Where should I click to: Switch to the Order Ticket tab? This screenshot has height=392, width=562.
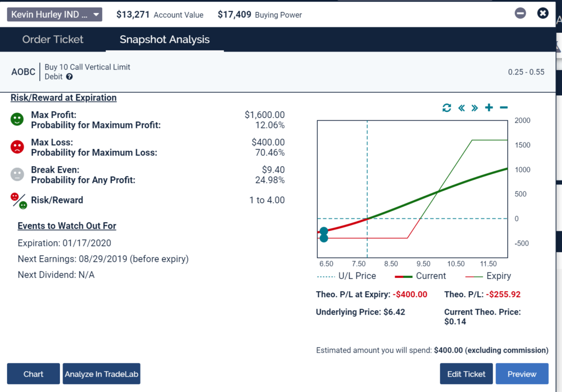tap(53, 39)
